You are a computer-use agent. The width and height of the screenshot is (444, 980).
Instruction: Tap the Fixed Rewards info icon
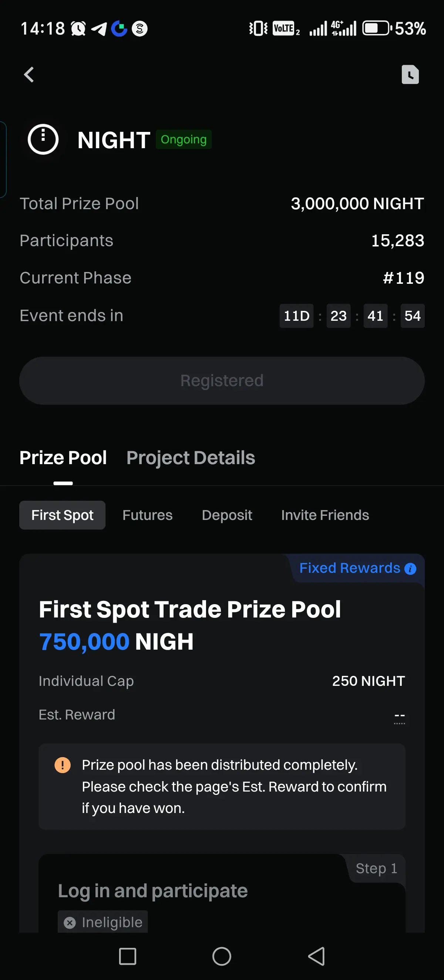[x=410, y=569]
